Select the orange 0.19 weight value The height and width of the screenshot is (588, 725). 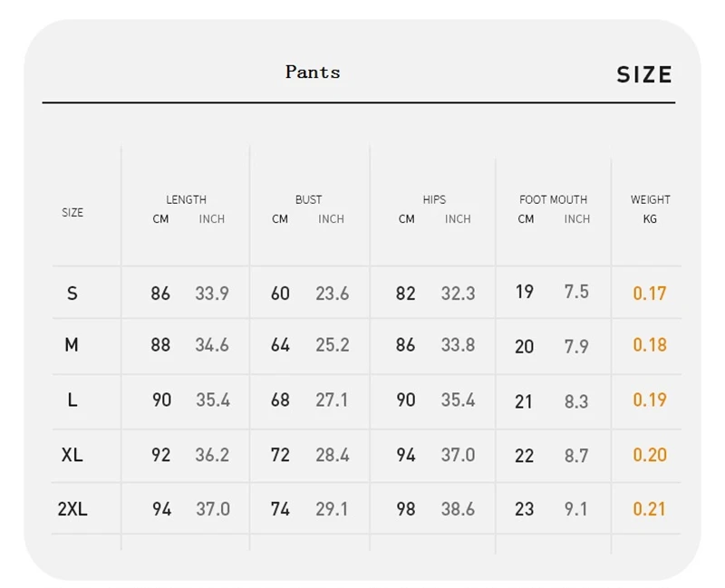point(650,400)
